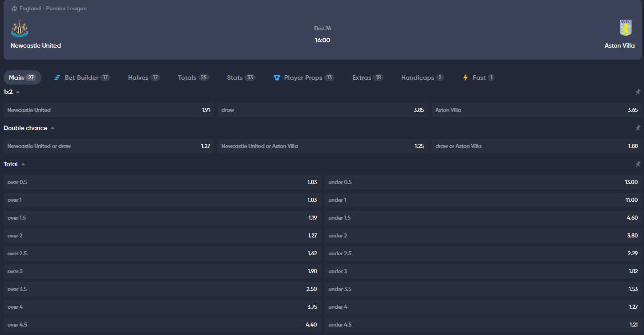Open the Handicaps tab
This screenshot has width=644, height=335.
click(x=422, y=78)
